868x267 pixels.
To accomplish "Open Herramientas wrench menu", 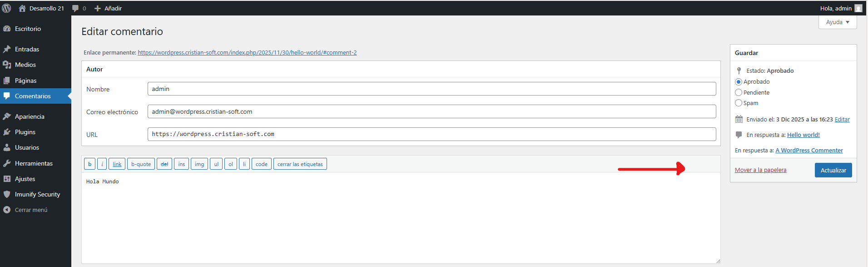I will pos(7,163).
